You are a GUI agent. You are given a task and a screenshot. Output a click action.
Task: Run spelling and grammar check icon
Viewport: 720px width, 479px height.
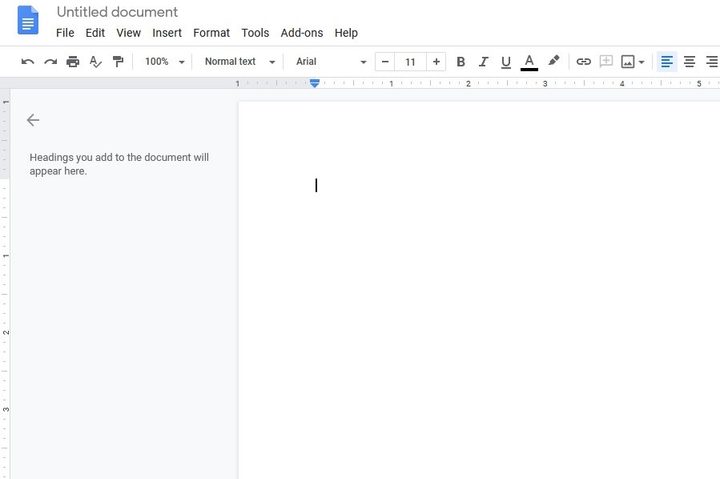coord(95,62)
